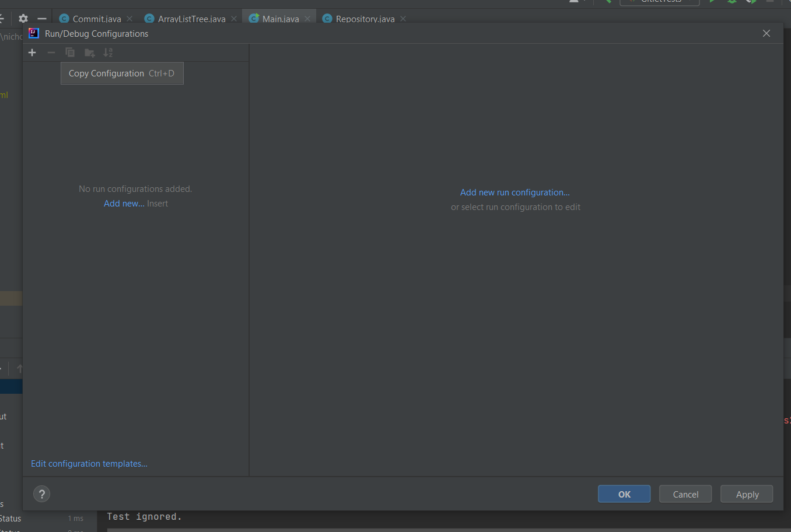
Task: Click the 'Add new...' link in the left panel
Action: coord(124,204)
